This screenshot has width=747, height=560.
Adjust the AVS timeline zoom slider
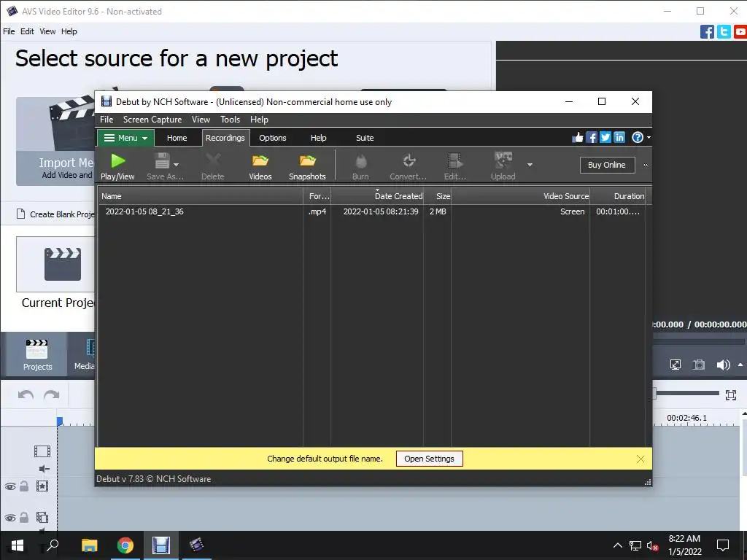point(686,393)
